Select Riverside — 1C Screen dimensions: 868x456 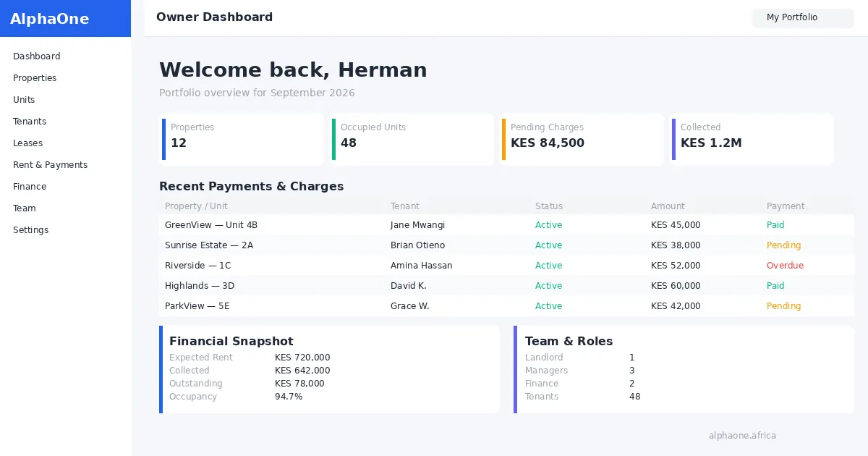point(198,266)
